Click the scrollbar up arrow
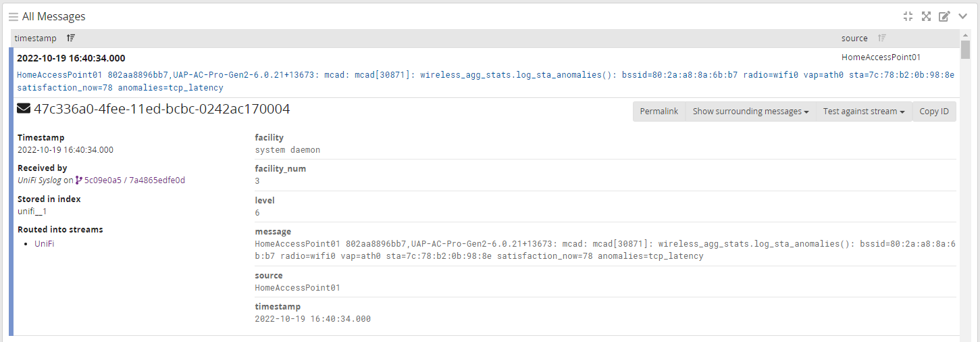The height and width of the screenshot is (342, 980). [x=966, y=35]
